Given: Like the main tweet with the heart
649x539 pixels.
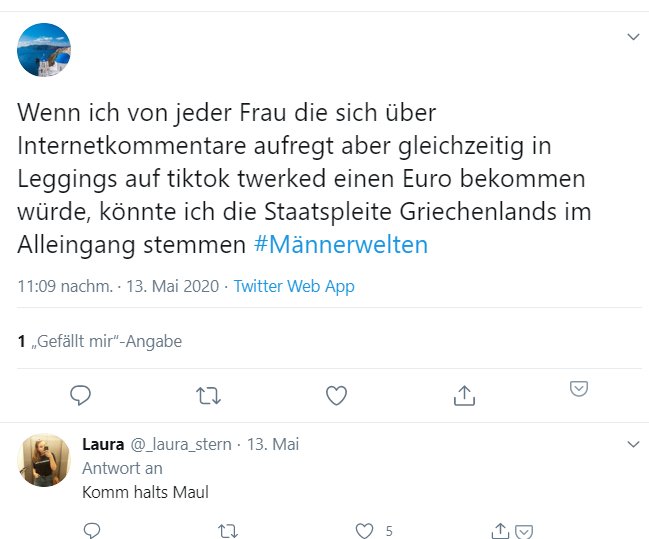Looking at the screenshot, I should [336, 396].
